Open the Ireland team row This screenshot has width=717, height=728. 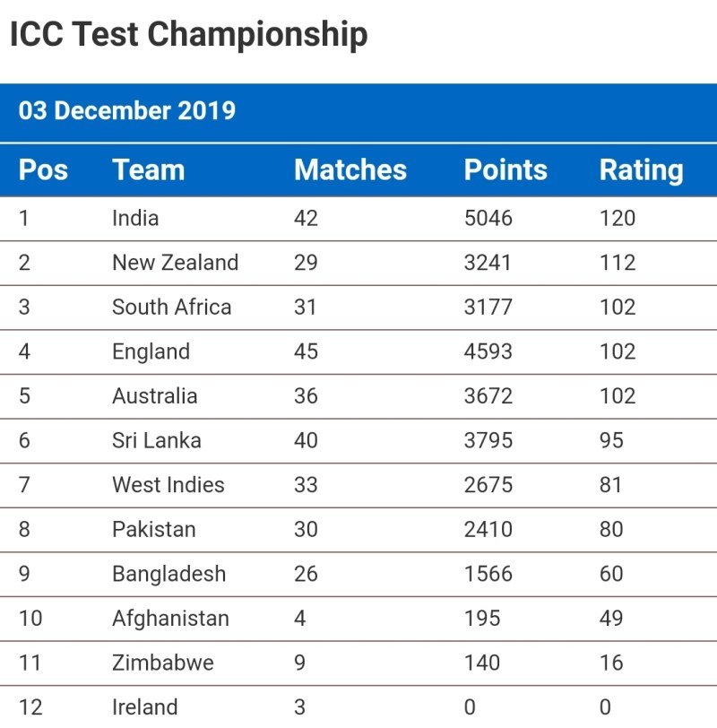click(x=144, y=706)
